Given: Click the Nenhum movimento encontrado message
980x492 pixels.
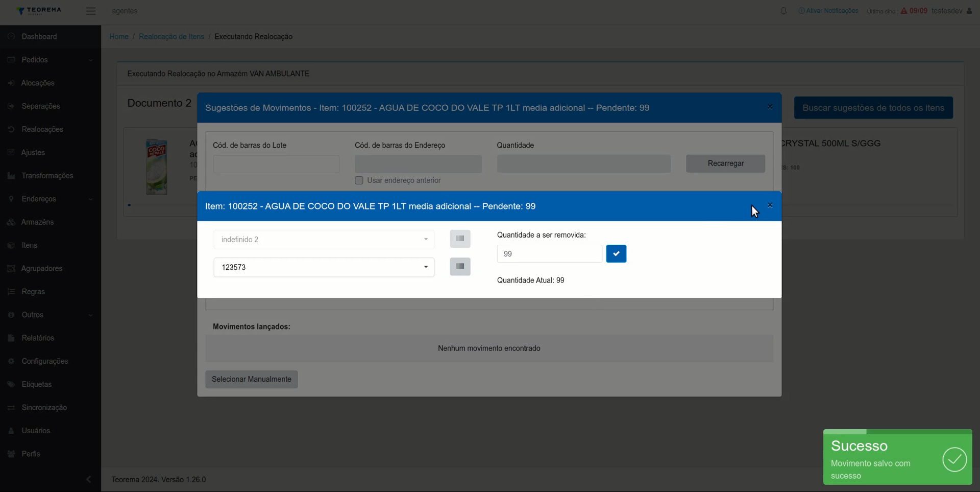Looking at the screenshot, I should point(489,348).
